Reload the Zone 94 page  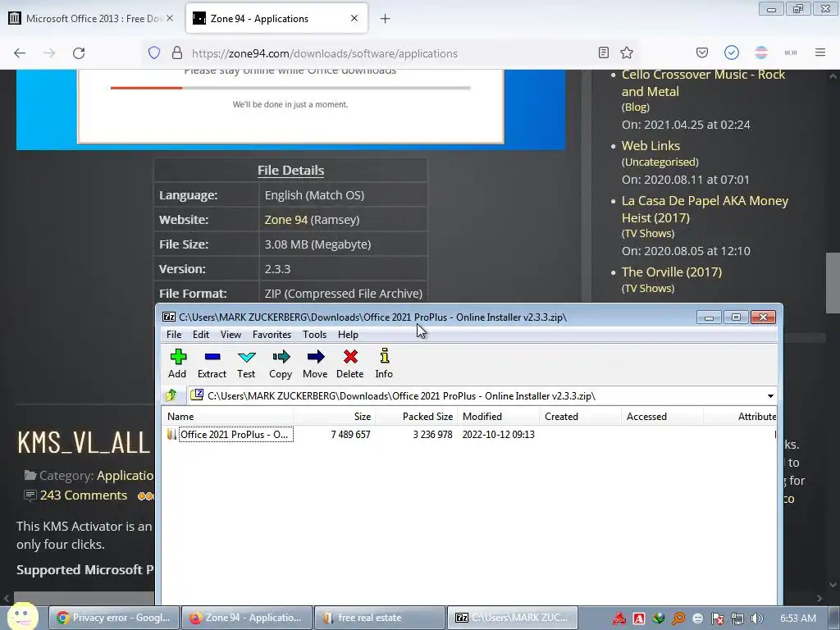tap(79, 53)
